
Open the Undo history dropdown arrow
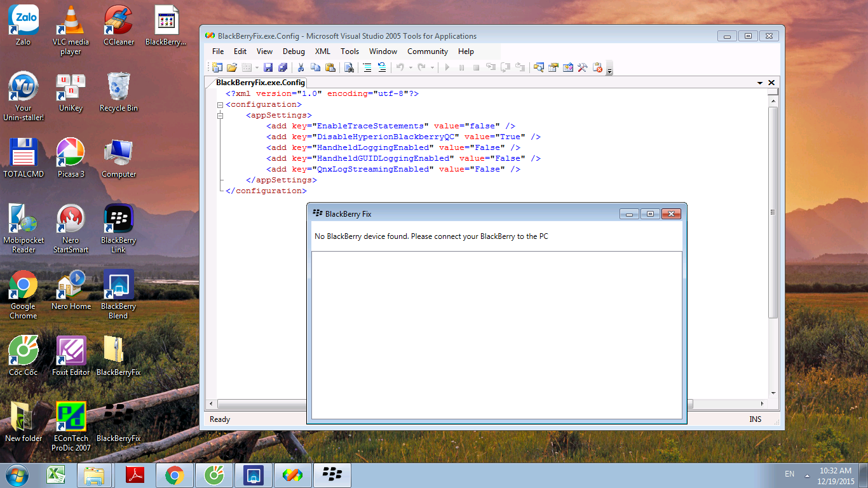(x=410, y=67)
